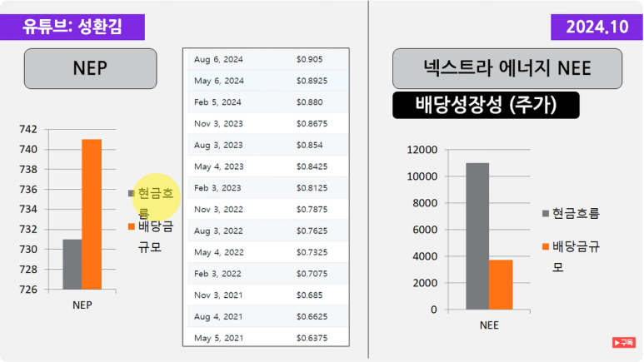Click the Aug 6, 2024 date cell
Screen dimensions: 644x362
(x=218, y=60)
